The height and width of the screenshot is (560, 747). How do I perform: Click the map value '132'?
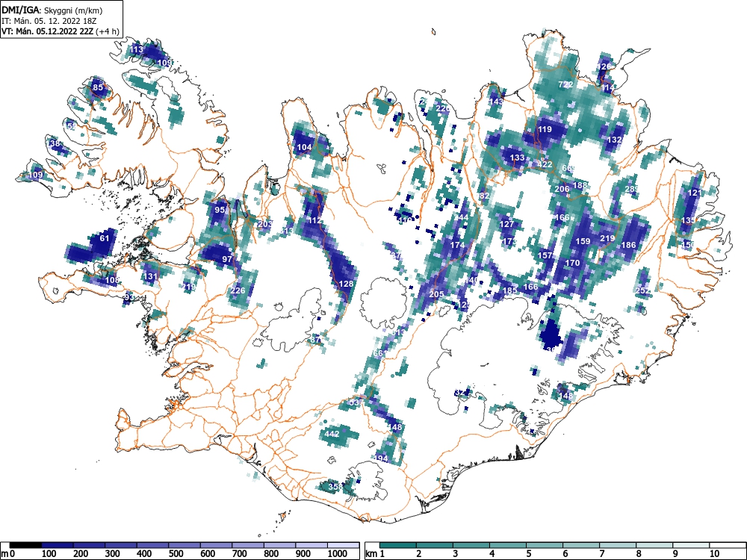point(615,140)
